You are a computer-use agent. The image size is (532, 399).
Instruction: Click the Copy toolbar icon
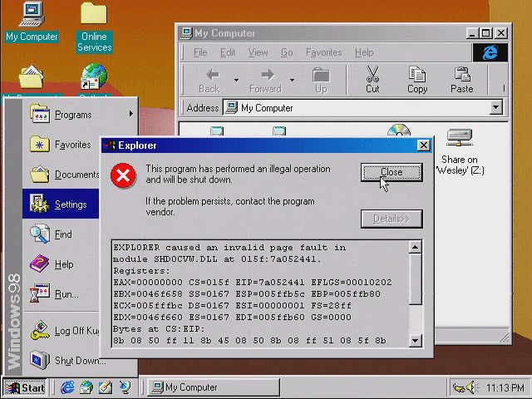pyautogui.click(x=417, y=74)
